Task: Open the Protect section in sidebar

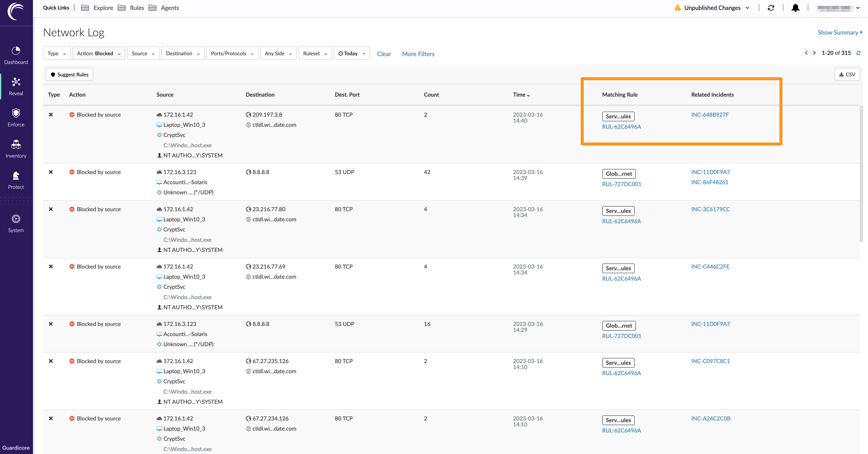Action: point(16,180)
